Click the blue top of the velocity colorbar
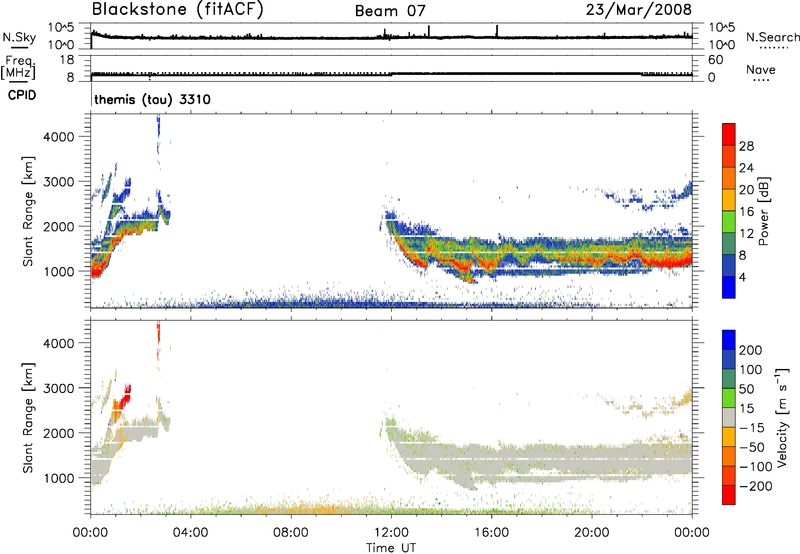800x554 pixels. click(x=729, y=340)
